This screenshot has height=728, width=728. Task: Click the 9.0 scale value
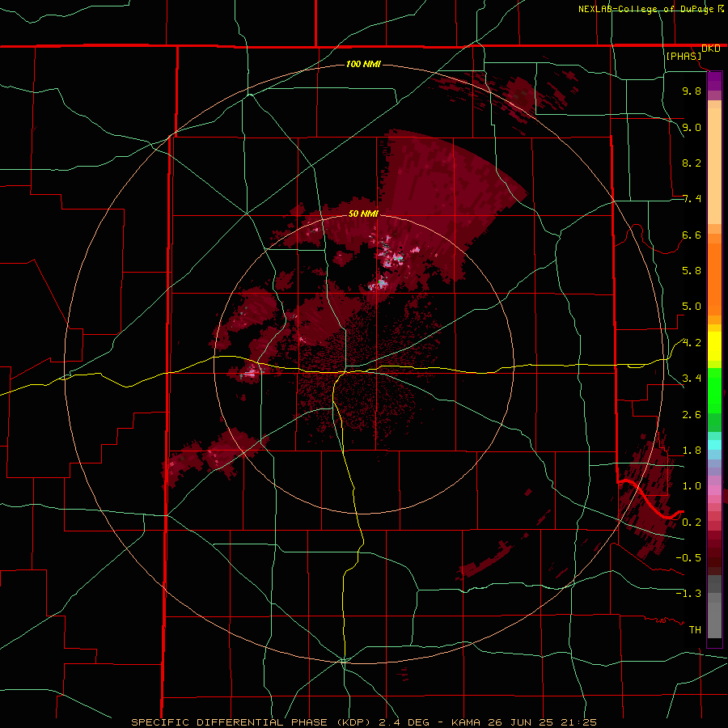point(692,127)
